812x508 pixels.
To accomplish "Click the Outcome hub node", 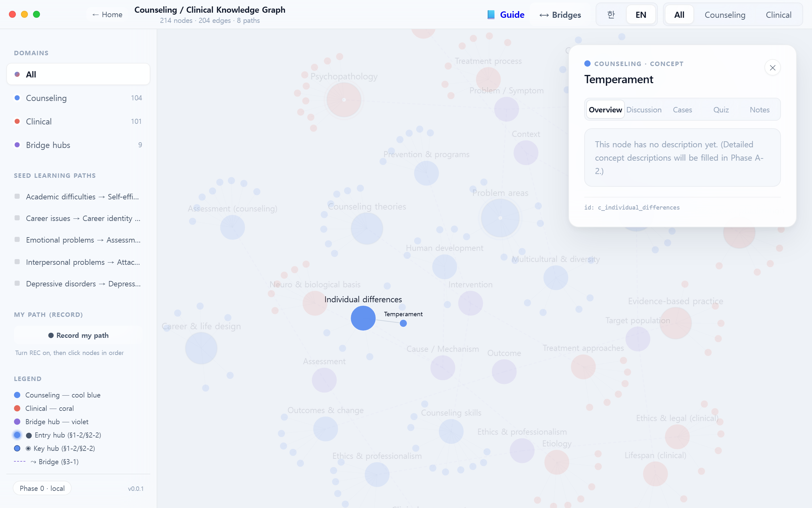I will pos(504,371).
